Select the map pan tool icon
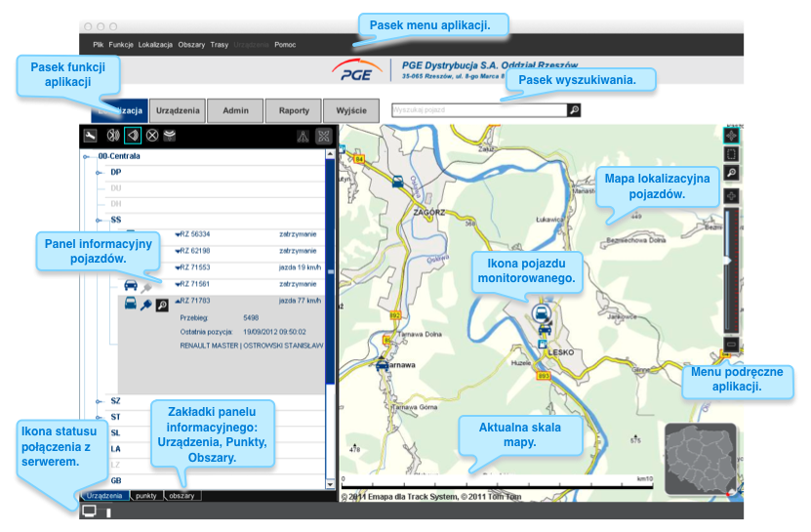 (731, 136)
